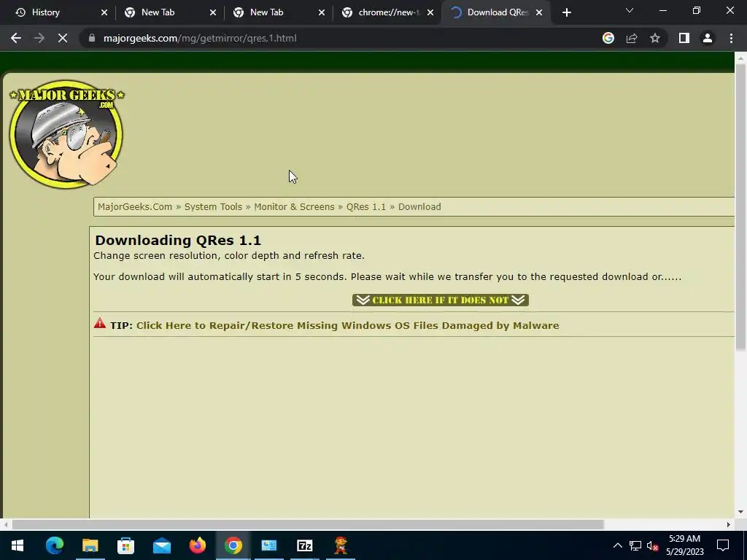Open network status tray icon
This screenshot has height=560, width=747.
[x=635, y=545]
